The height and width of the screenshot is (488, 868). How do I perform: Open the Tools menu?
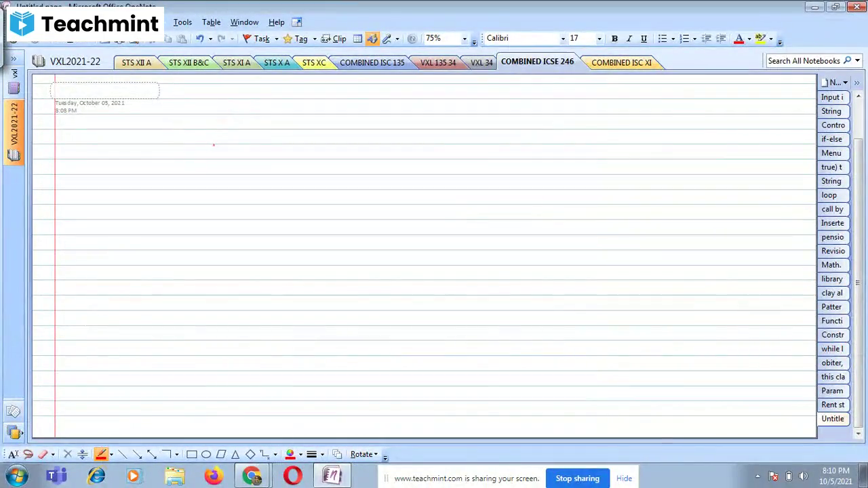(x=182, y=22)
